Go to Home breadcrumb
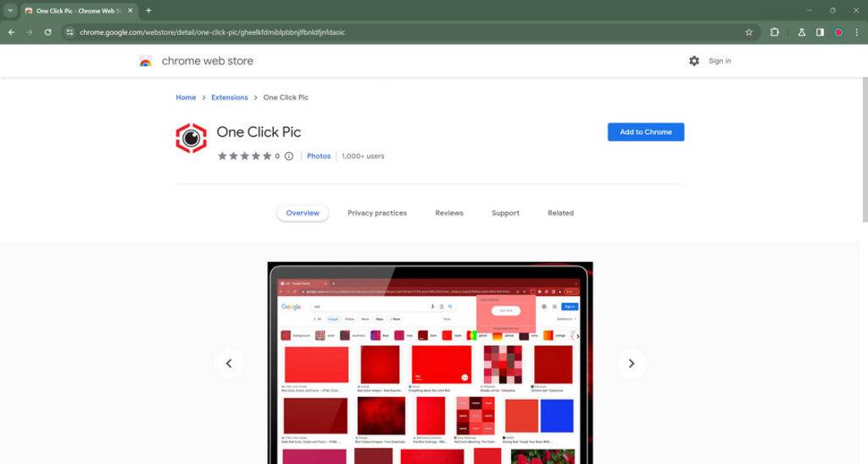Viewport: 868px width, 464px height. point(186,98)
